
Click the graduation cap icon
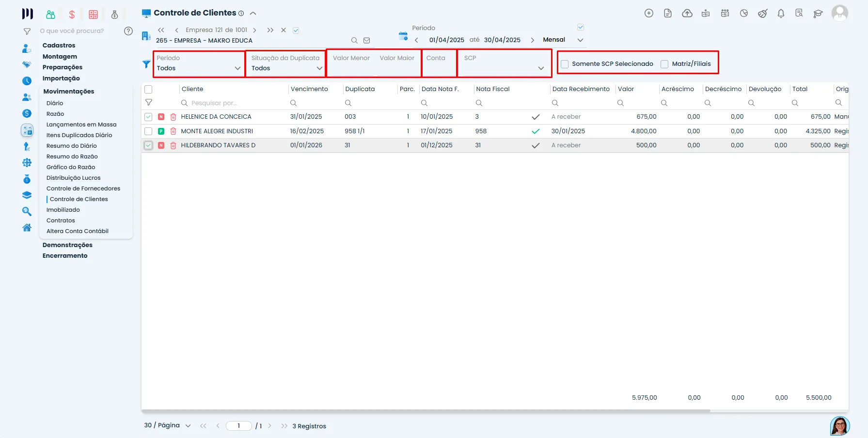click(x=818, y=14)
